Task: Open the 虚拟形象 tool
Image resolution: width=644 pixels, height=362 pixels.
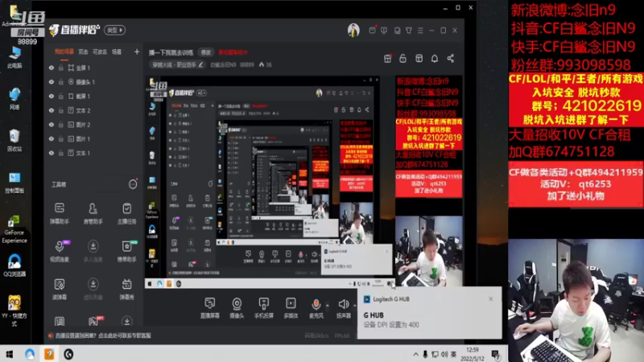Action: pos(93,289)
